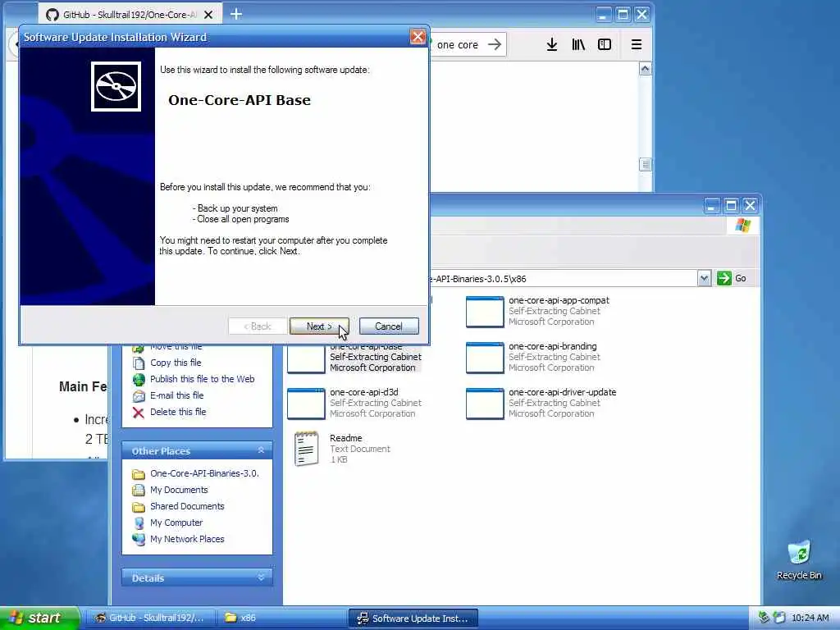
Task: Click the Shared Documents folder icon
Action: pyautogui.click(x=138, y=507)
